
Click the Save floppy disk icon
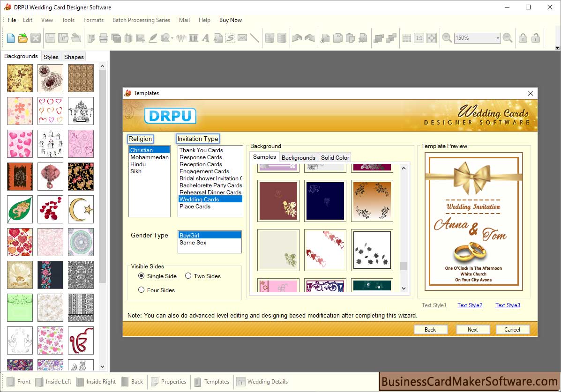pos(51,38)
